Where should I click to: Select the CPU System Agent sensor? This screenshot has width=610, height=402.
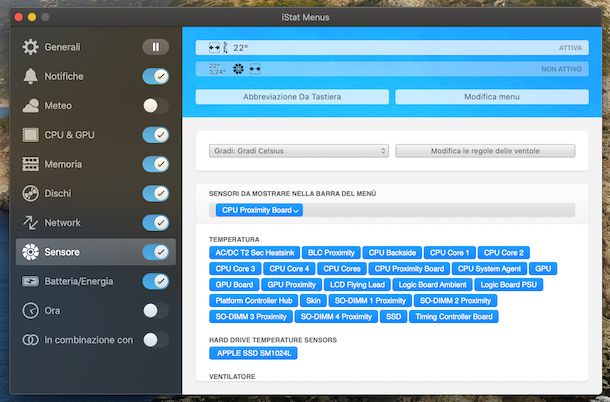pos(489,269)
